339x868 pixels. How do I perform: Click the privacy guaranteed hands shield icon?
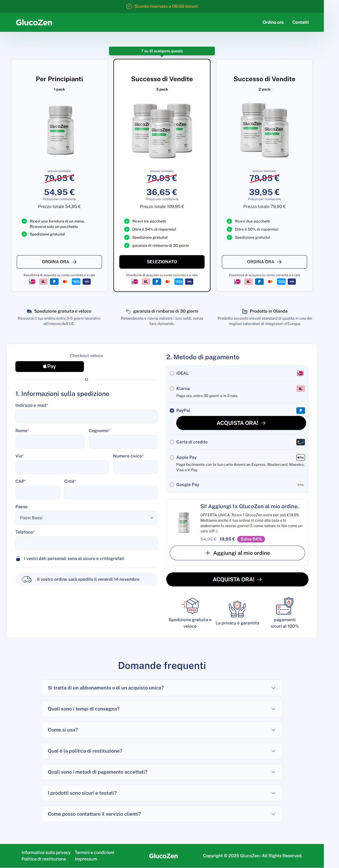tap(237, 609)
